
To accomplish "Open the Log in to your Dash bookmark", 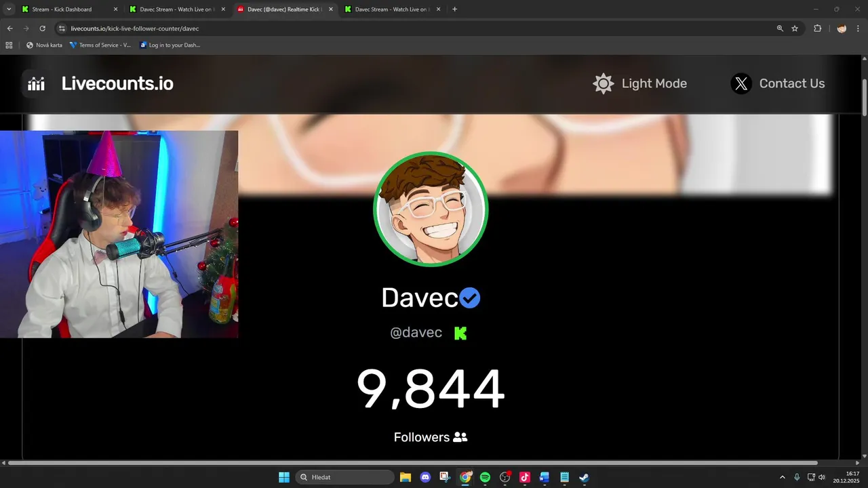I will click(170, 45).
